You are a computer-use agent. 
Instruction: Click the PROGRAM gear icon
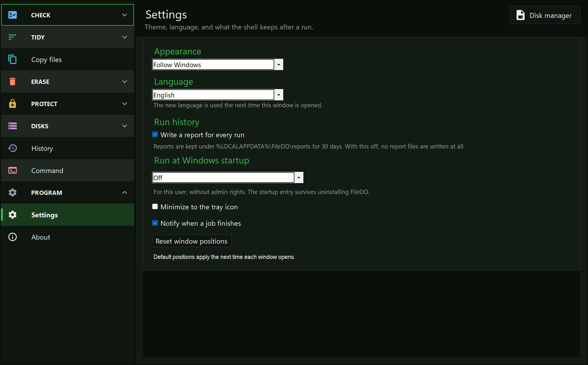click(x=12, y=193)
